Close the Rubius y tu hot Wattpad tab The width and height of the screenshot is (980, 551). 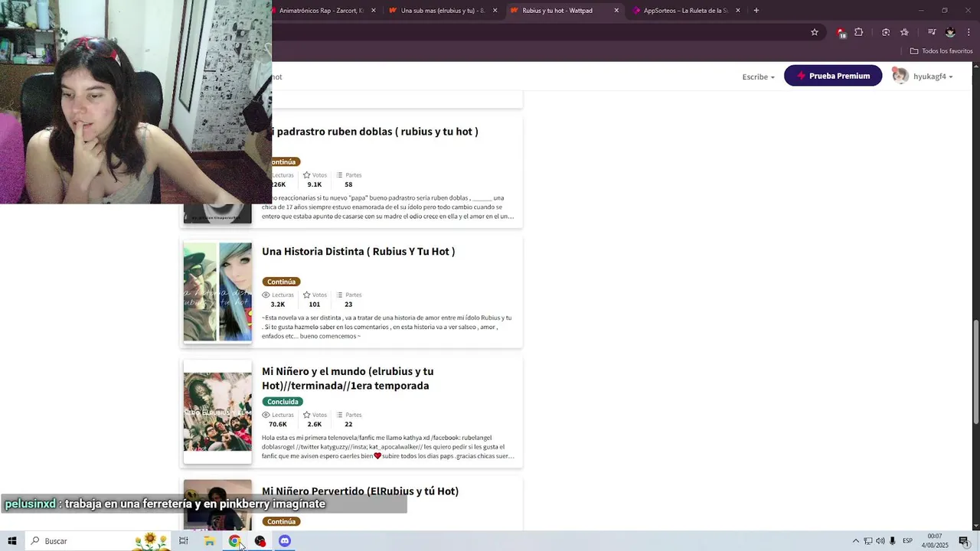coord(616,11)
